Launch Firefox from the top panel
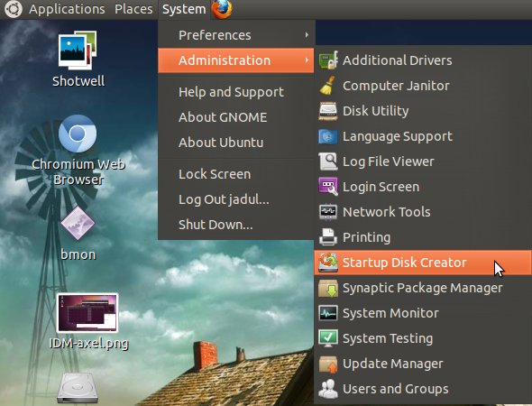The width and height of the screenshot is (532, 406). (222, 9)
